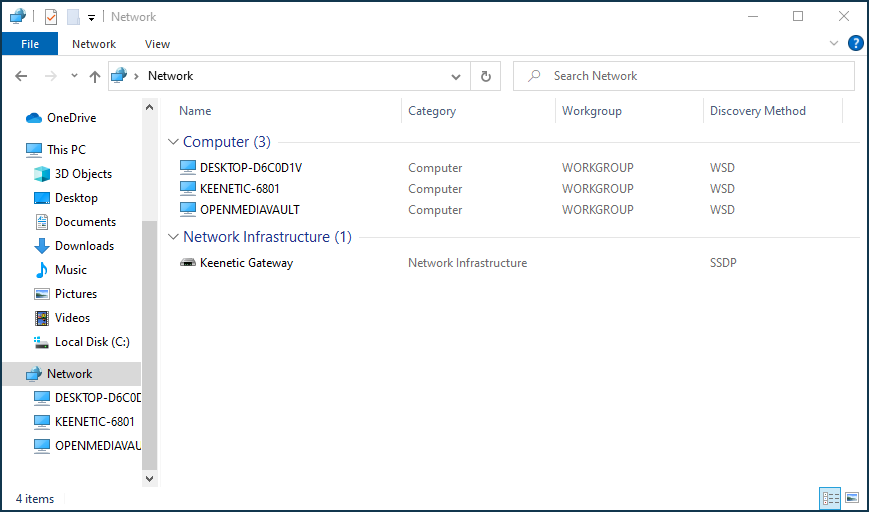Go forward with the forward arrow
Image resolution: width=869 pixels, height=512 pixels.
(50, 76)
